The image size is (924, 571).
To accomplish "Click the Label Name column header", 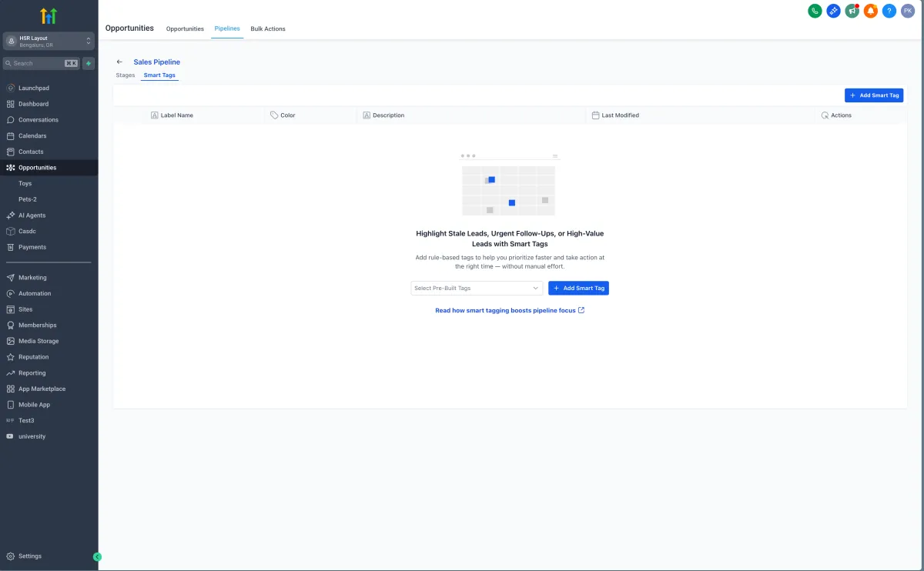I will (x=172, y=115).
